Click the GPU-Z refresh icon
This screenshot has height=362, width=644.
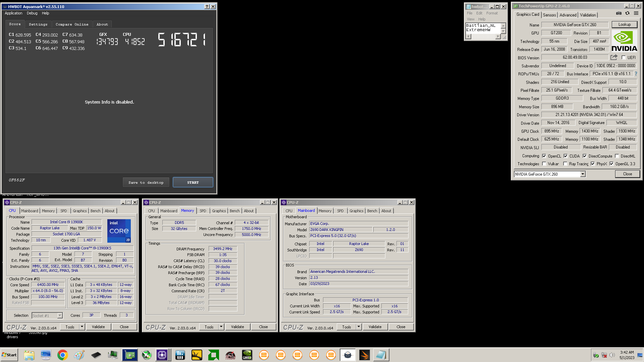[x=627, y=13]
